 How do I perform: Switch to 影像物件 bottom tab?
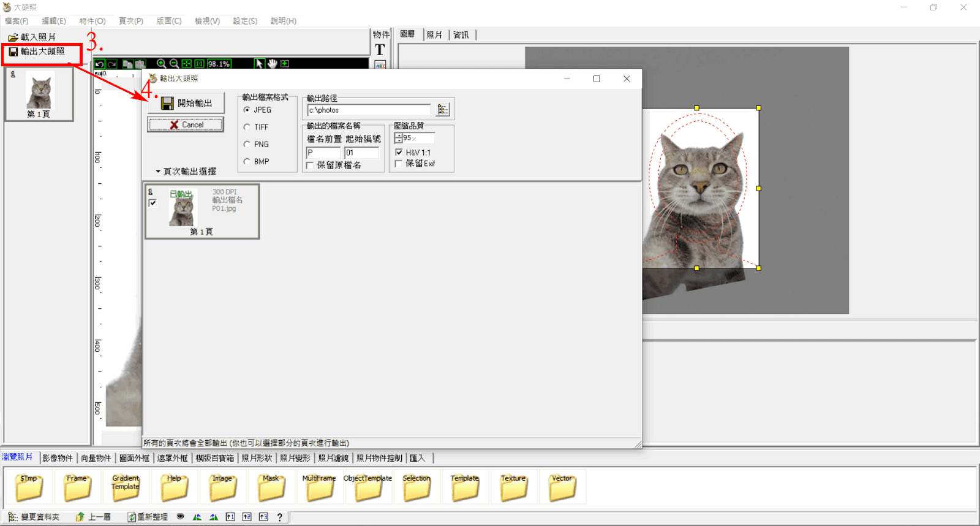pyautogui.click(x=58, y=458)
